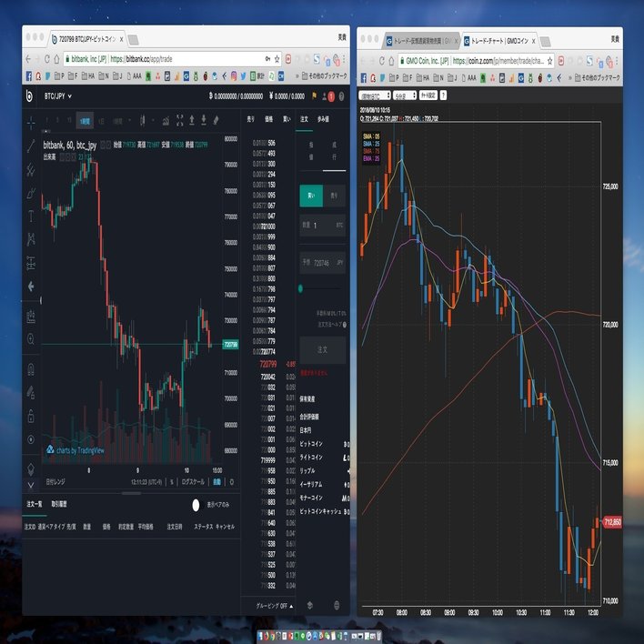Toggle the 自動 auto scale option
The height and width of the screenshot is (644, 644).
216,482
